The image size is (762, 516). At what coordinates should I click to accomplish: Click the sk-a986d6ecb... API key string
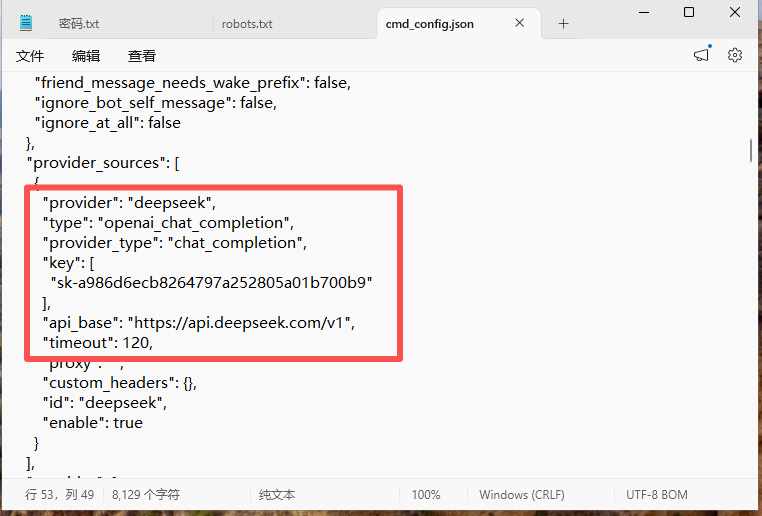point(211,283)
